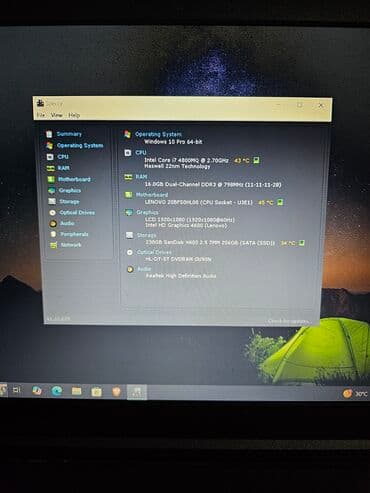Click the Graphics heading in summary pane
370x493 pixels.
[x=147, y=212]
